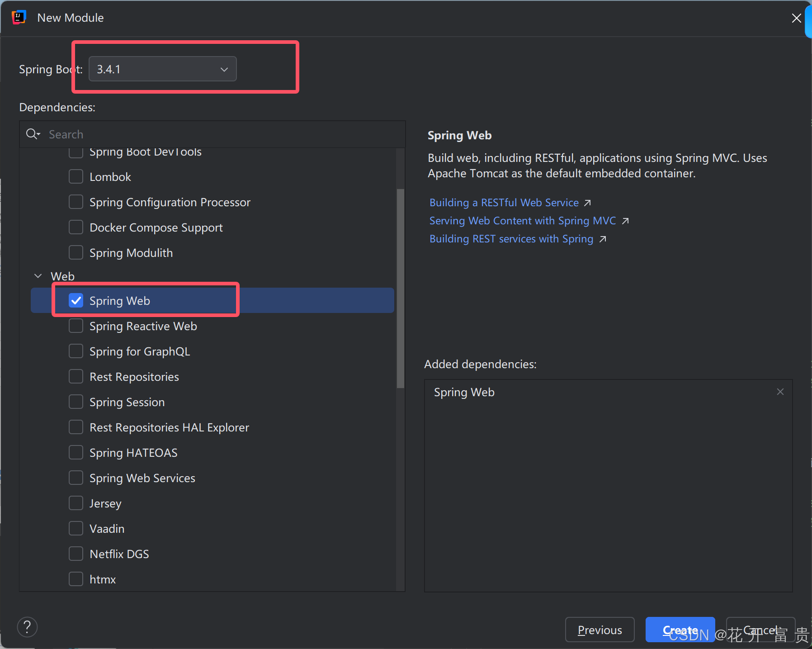Tick the Vaadin checkbox
The image size is (812, 649).
coord(76,528)
